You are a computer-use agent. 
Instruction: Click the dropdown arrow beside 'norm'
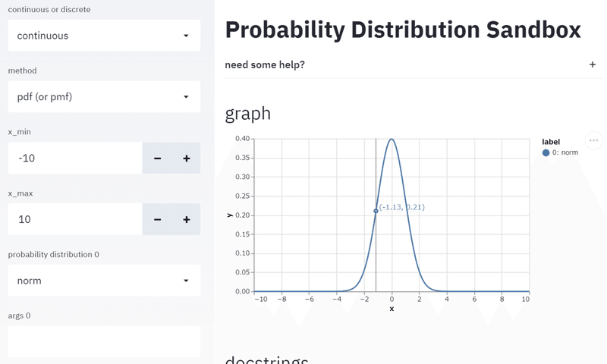coord(186,281)
